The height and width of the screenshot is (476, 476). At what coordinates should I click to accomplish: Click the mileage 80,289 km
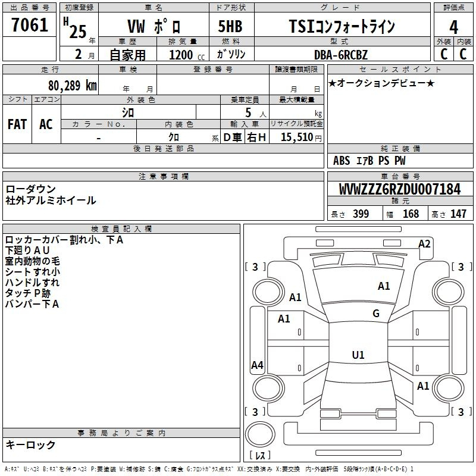tap(72, 86)
